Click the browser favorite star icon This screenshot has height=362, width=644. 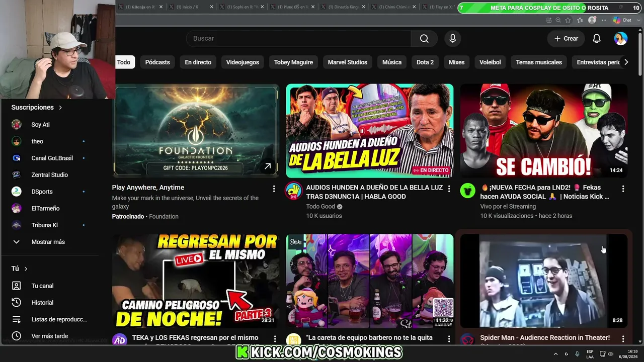[x=568, y=20]
